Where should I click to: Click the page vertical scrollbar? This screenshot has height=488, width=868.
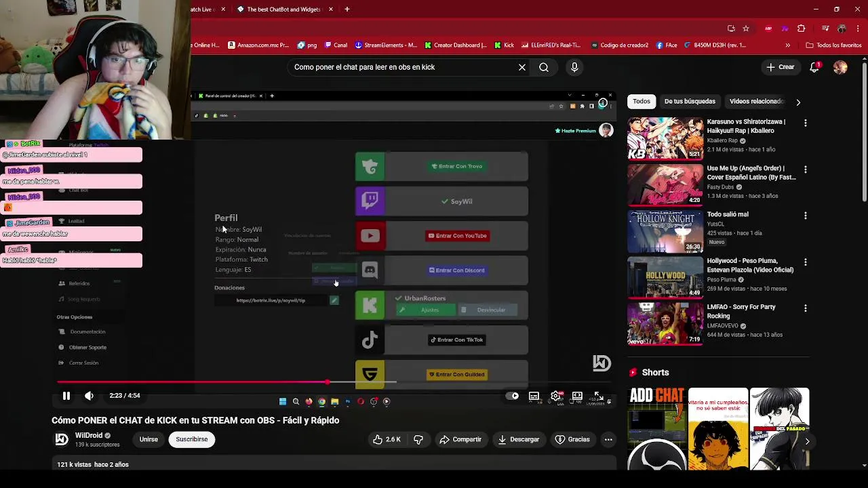pos(865,132)
